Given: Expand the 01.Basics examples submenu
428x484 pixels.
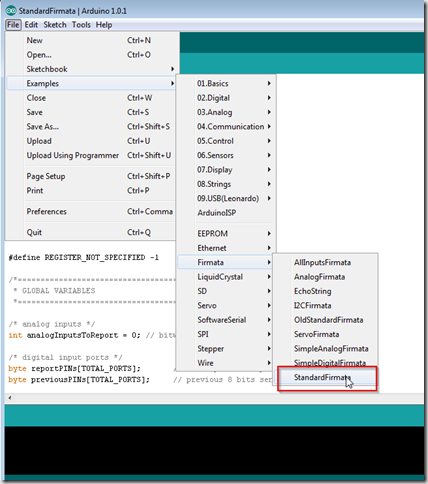Looking at the screenshot, I should 226,83.
